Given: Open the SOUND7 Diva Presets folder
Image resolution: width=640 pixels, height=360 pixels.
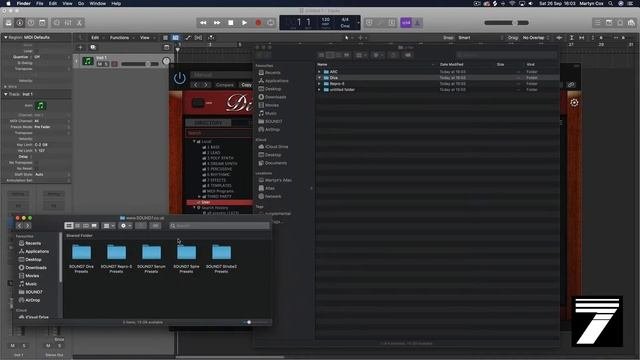Looking at the screenshot, I should 81,258.
